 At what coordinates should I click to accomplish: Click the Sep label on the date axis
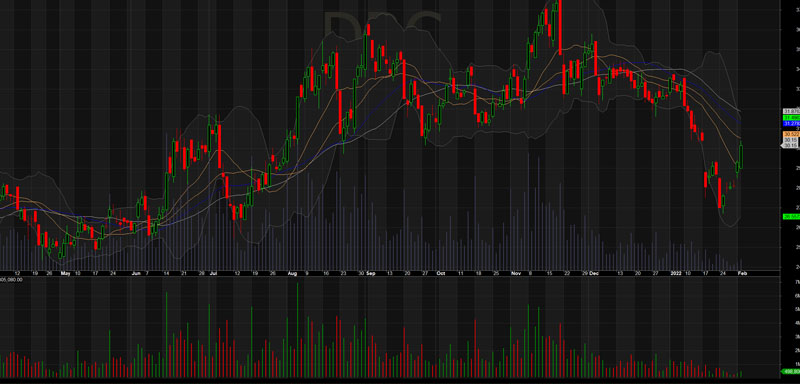click(x=371, y=273)
